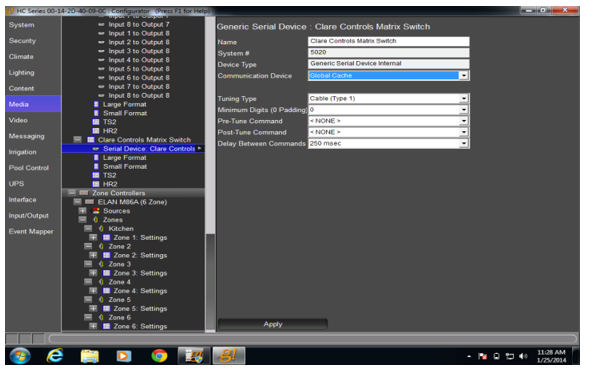Open the Windows Start menu
Image resolution: width=589 pixels, height=371 pixels.
coord(20,356)
